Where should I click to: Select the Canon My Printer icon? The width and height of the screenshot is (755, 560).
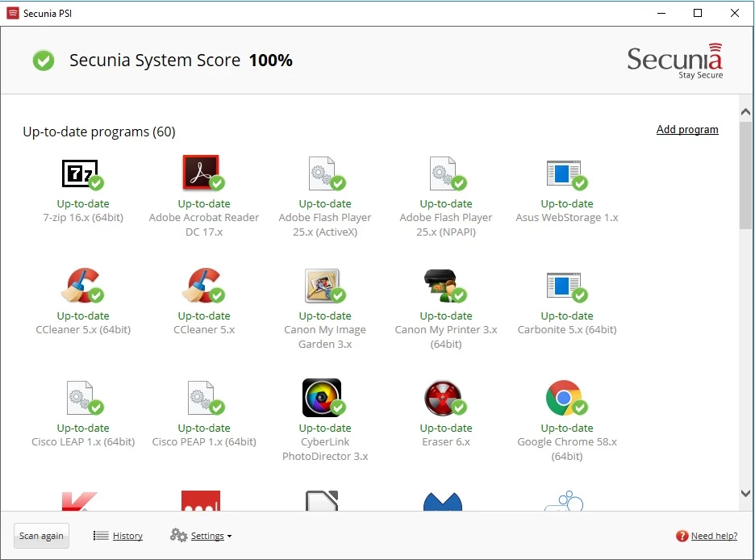click(x=445, y=286)
